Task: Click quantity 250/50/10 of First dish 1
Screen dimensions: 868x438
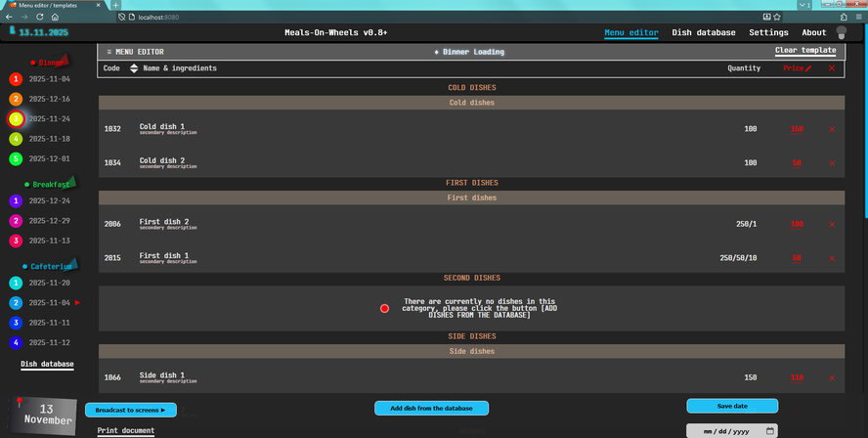Action: (x=738, y=258)
